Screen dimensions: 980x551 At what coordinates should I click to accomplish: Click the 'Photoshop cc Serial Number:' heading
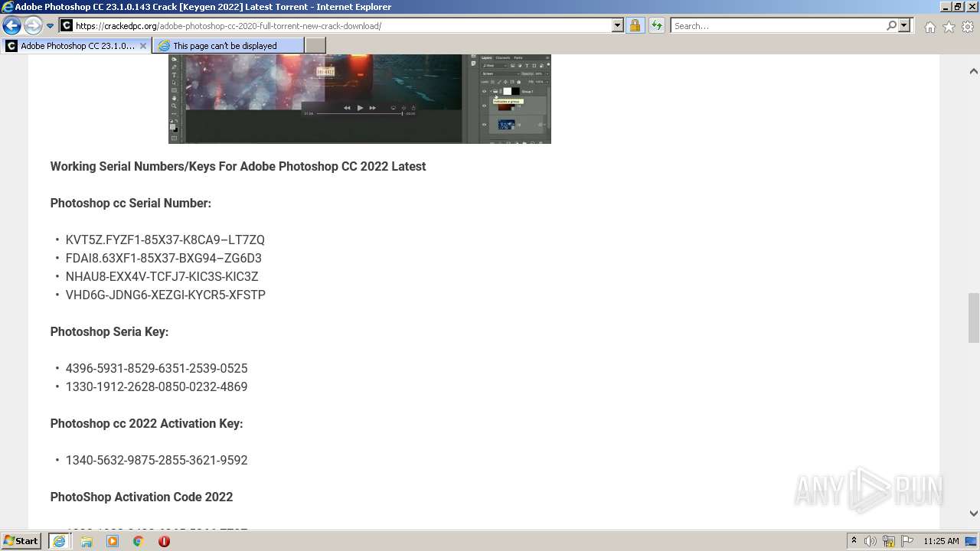(x=131, y=203)
